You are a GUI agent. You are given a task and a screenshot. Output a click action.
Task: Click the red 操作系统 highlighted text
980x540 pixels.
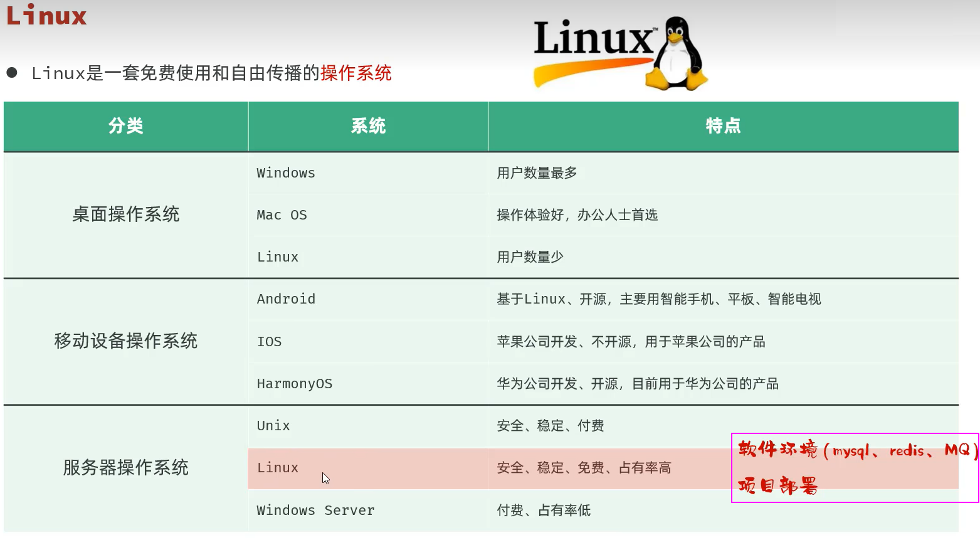coord(356,73)
